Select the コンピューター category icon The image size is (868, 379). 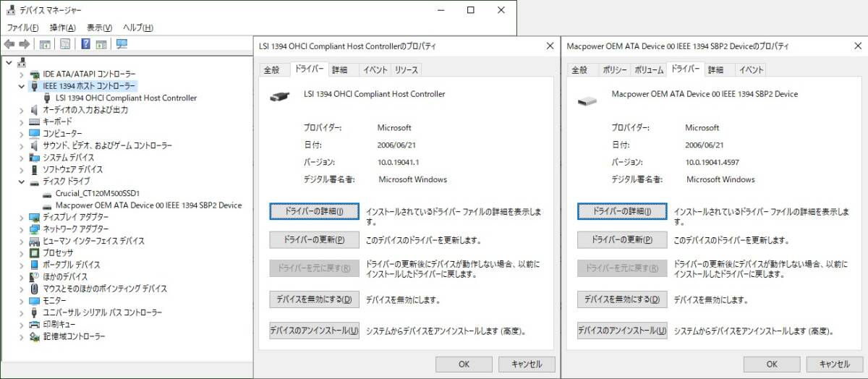(34, 134)
